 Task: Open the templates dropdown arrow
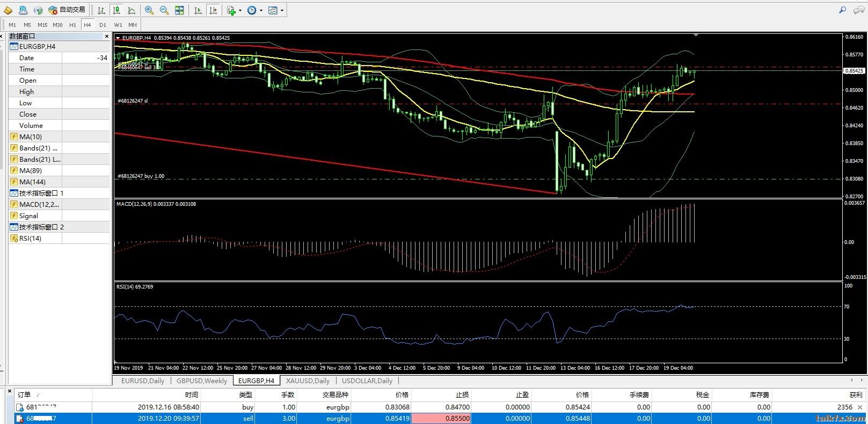click(x=282, y=10)
